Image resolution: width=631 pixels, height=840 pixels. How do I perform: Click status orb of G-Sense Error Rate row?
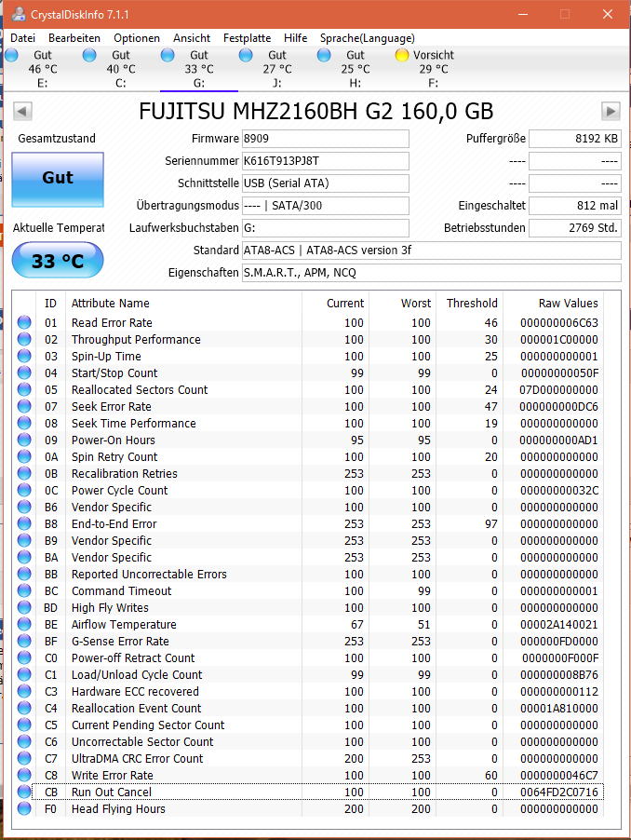tap(24, 641)
